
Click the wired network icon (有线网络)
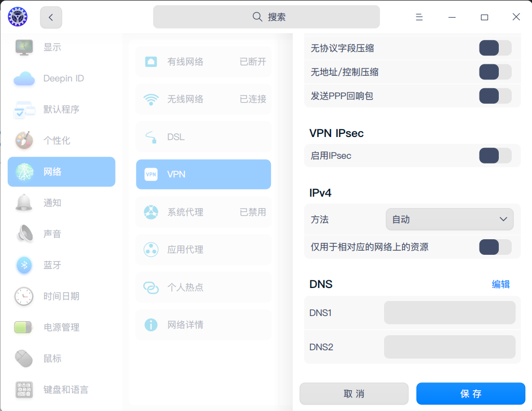pos(151,62)
